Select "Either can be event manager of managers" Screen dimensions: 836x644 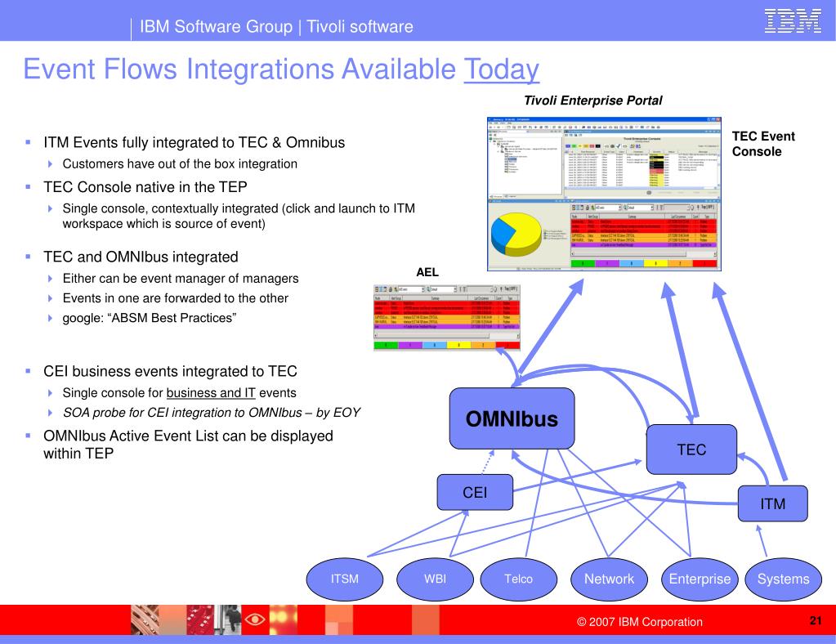click(x=181, y=279)
